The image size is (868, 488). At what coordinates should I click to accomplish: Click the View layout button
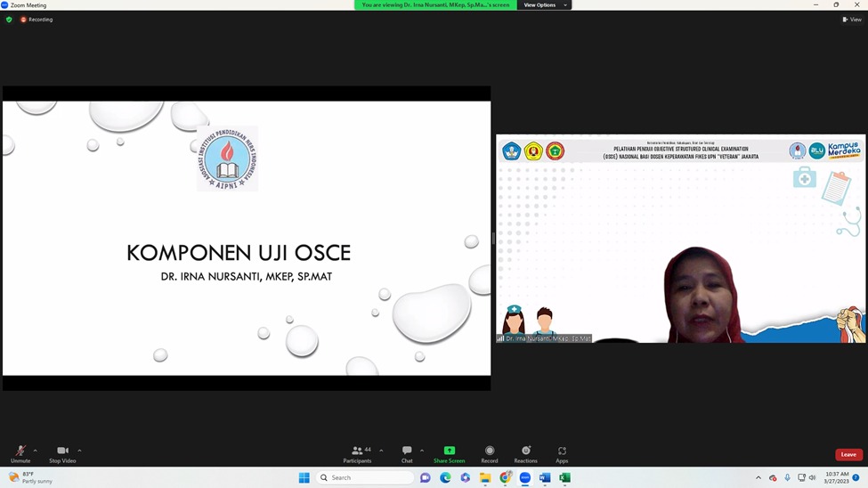tap(852, 20)
